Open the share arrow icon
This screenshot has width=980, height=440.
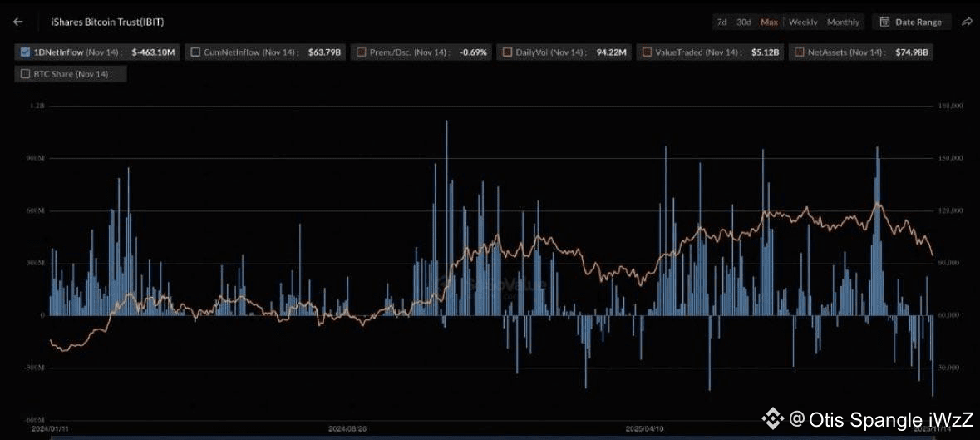(x=968, y=22)
